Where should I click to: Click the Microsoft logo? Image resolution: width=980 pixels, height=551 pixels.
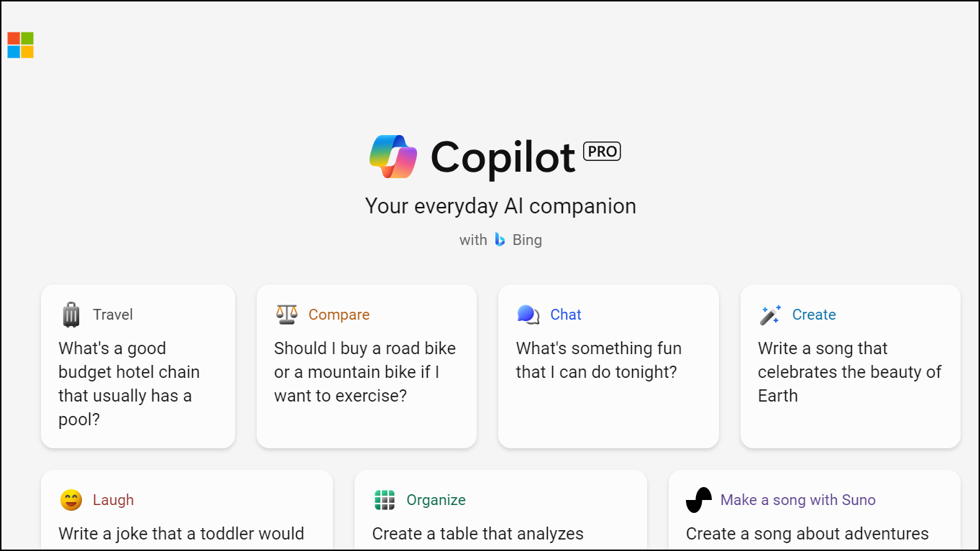coord(19,45)
